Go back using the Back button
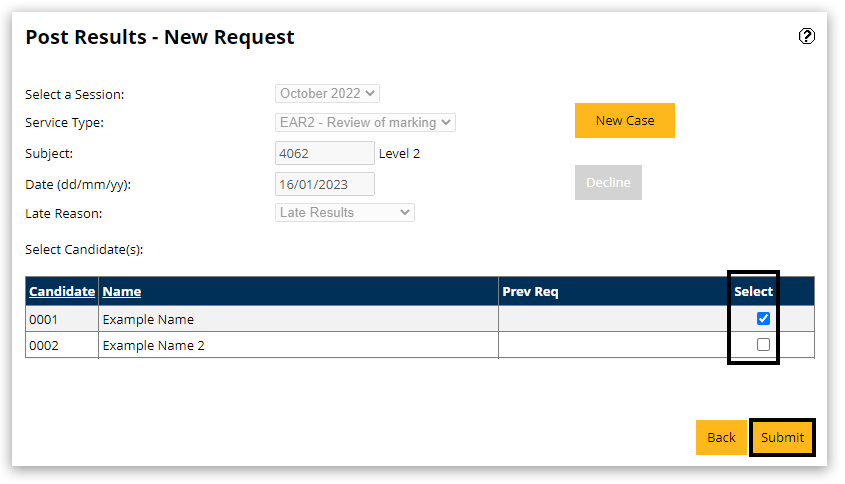The height and width of the screenshot is (484, 845). (721, 438)
